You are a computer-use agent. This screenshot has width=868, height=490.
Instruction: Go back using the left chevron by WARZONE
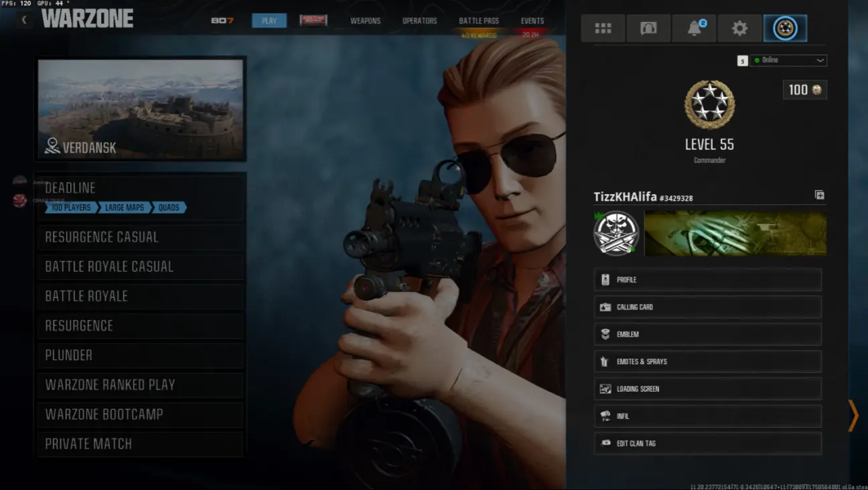pos(24,19)
